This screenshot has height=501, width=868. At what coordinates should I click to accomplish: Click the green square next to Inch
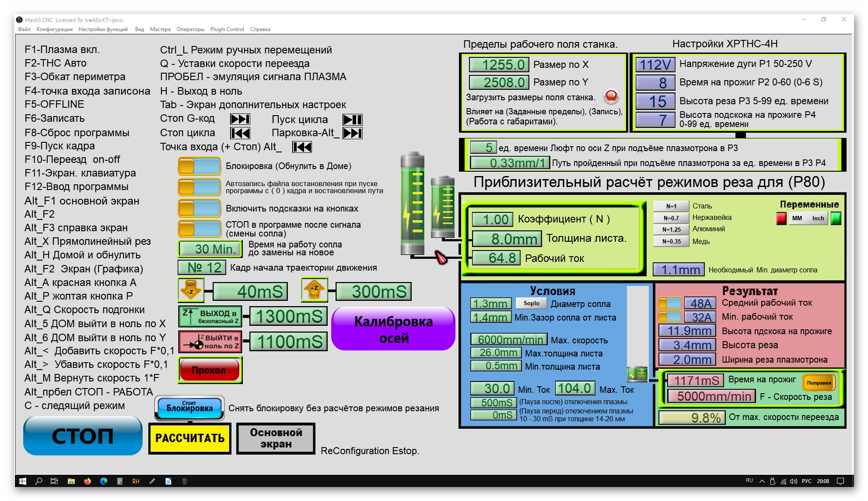[836, 218]
